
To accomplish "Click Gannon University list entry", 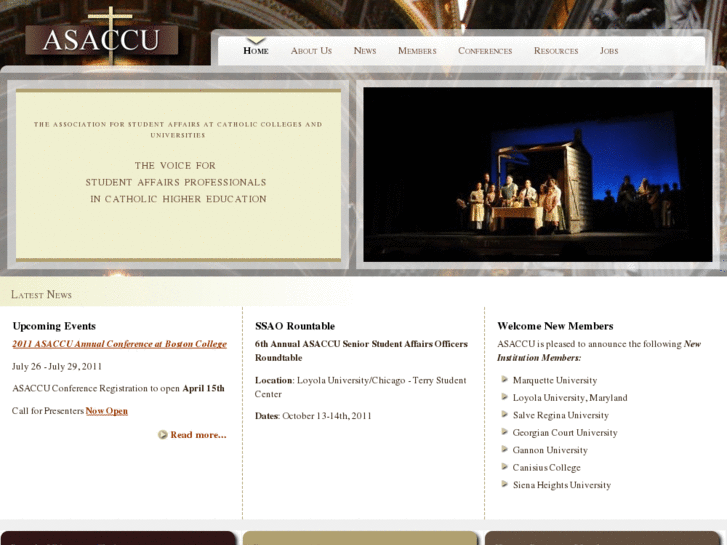I will pos(550,450).
